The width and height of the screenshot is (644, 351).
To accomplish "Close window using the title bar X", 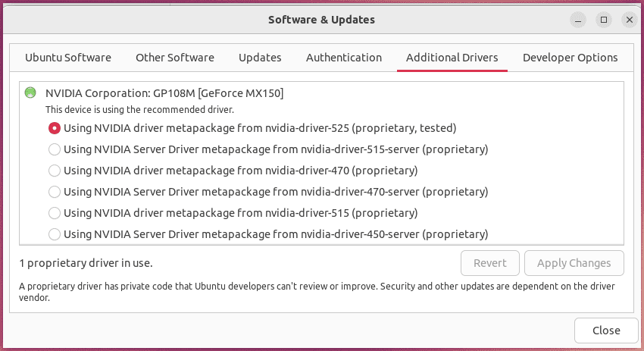I will (629, 20).
